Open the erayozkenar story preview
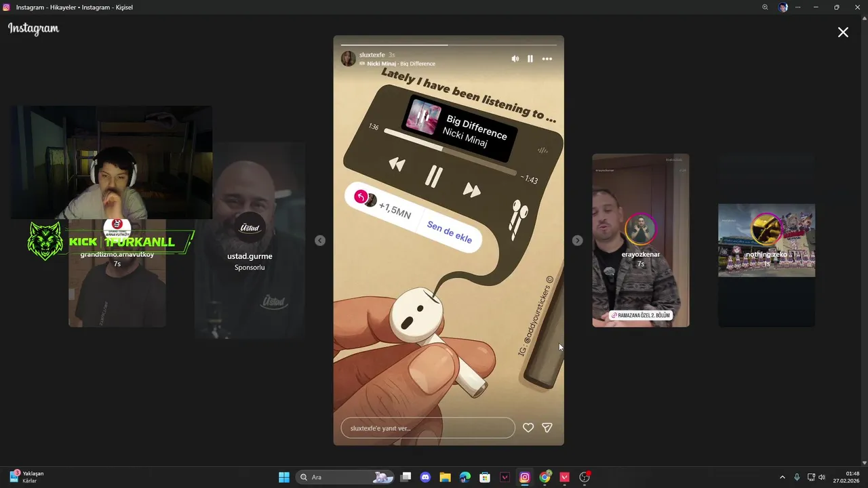The height and width of the screenshot is (488, 868). [x=641, y=241]
